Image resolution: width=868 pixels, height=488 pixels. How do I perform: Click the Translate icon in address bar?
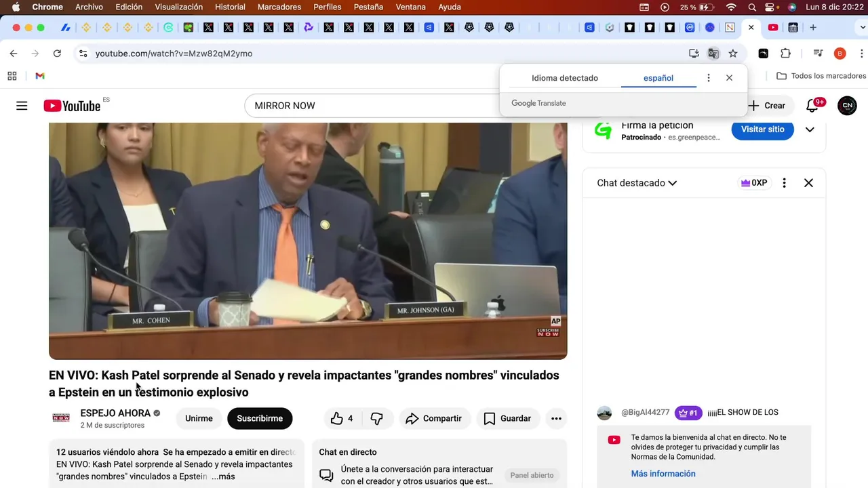(713, 54)
